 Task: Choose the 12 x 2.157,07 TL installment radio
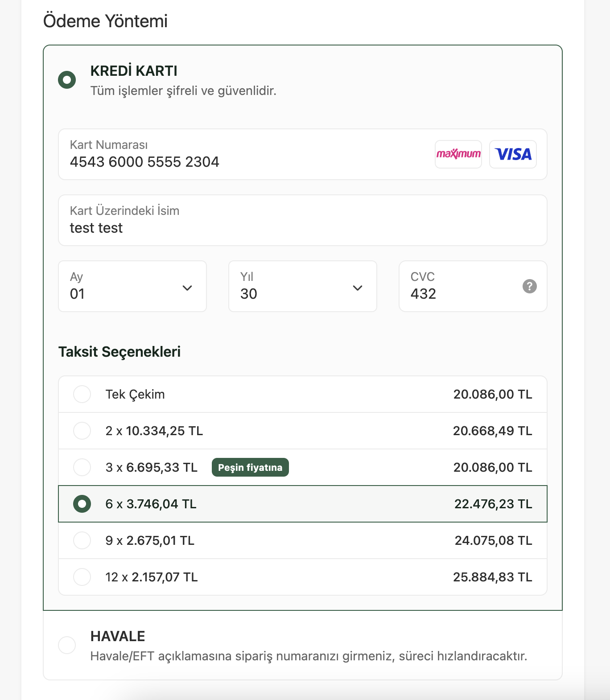point(82,577)
